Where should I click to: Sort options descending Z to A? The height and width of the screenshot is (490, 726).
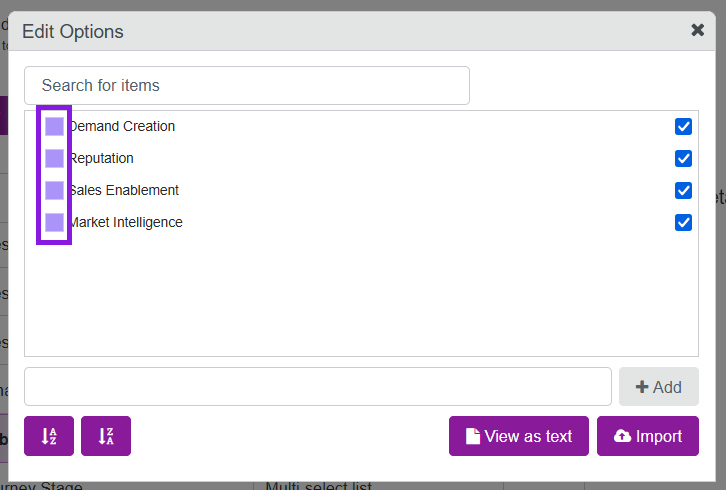click(x=106, y=436)
